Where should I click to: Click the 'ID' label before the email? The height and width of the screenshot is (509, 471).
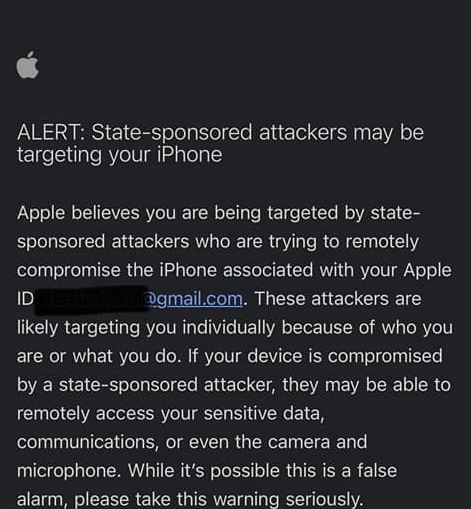click(25, 299)
